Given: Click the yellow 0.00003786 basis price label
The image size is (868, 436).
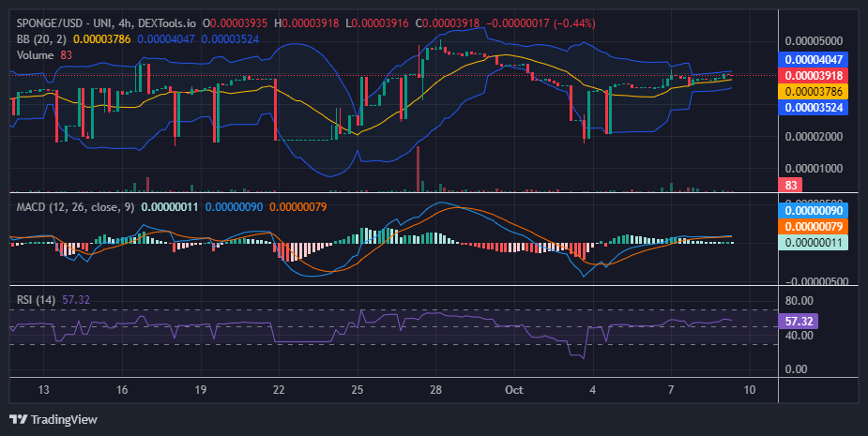Looking at the screenshot, I should [x=814, y=92].
